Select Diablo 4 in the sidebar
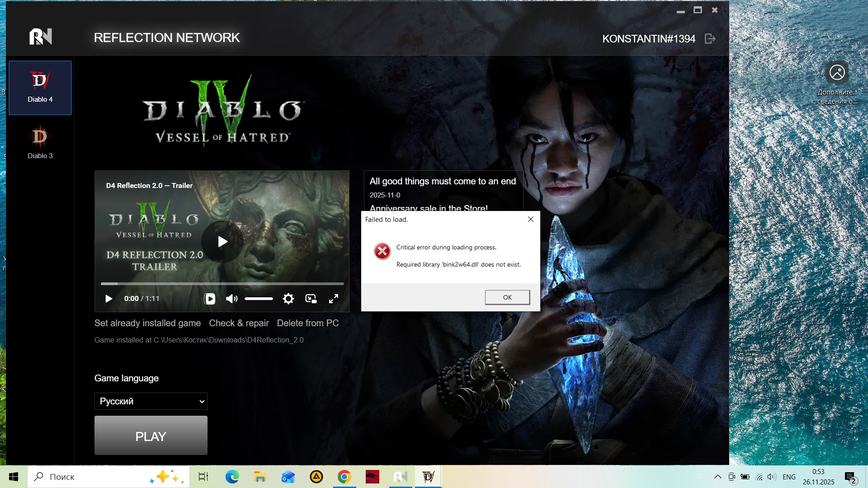The height and width of the screenshot is (488, 868). [40, 88]
